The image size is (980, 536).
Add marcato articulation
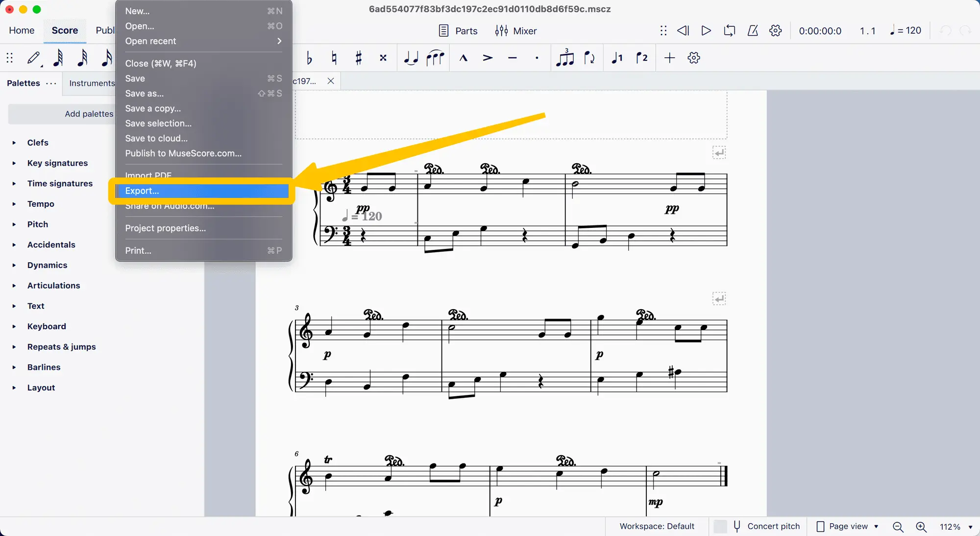coord(463,58)
